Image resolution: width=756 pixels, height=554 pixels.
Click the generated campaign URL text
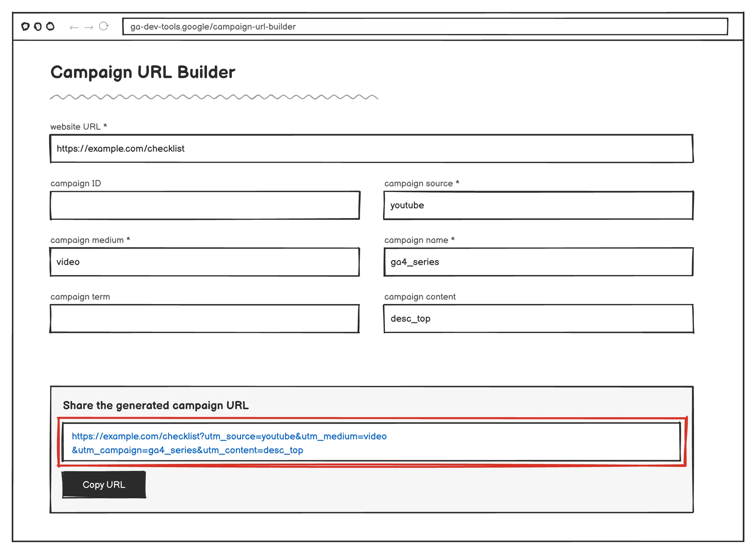(x=230, y=443)
